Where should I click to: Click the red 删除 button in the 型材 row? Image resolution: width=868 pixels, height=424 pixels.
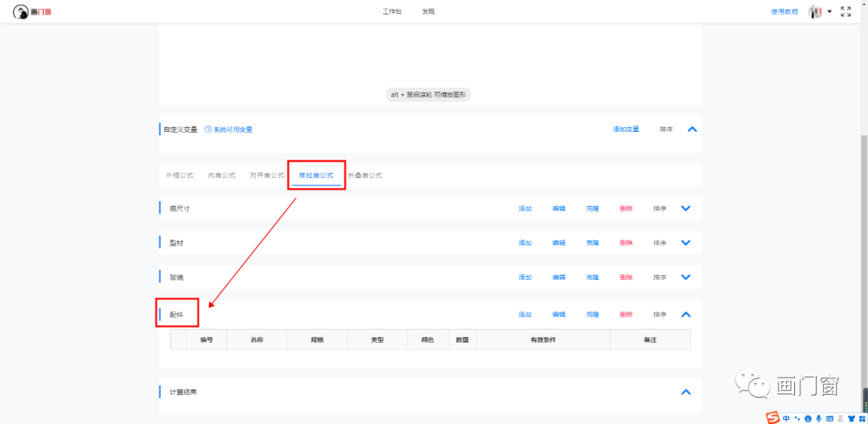pyautogui.click(x=626, y=243)
